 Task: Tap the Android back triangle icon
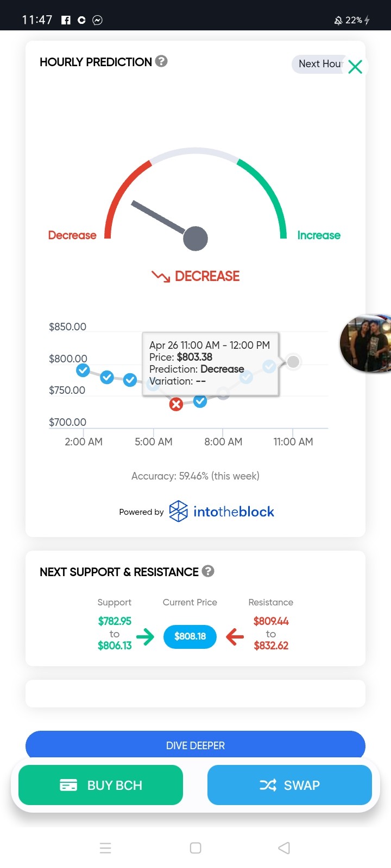click(284, 848)
